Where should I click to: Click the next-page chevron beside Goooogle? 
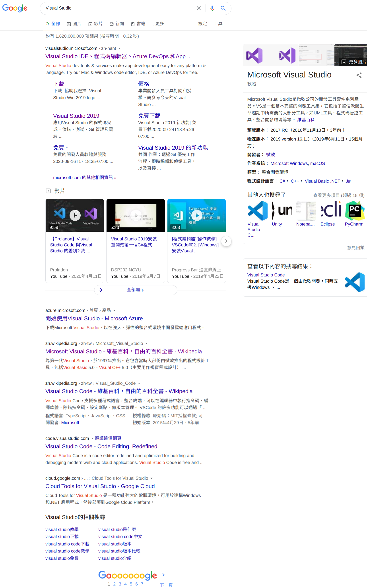[x=164, y=575]
